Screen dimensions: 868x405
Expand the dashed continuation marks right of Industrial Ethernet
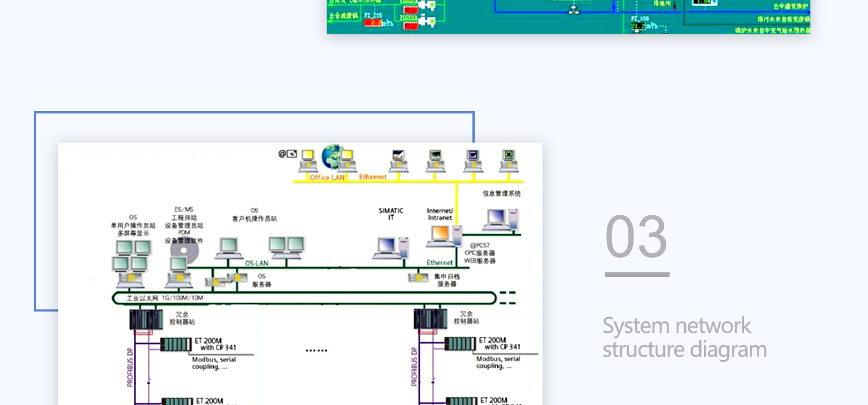click(507, 297)
